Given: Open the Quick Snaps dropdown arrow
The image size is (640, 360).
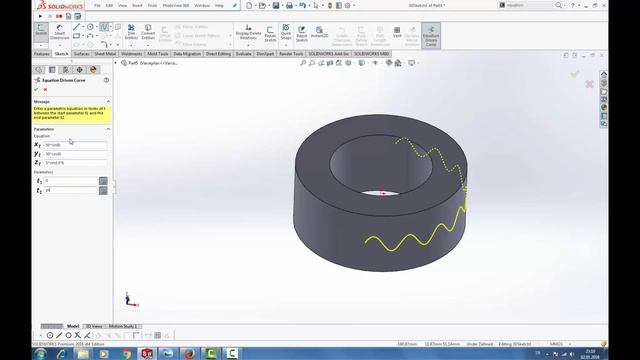Looking at the screenshot, I should 286,45.
